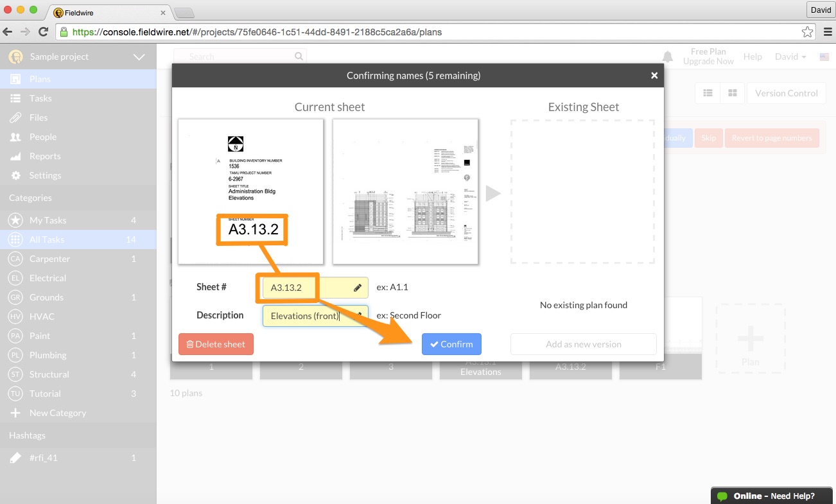Screen dimensions: 836x504
Task: Click the Plans sidebar icon
Action: [16, 79]
